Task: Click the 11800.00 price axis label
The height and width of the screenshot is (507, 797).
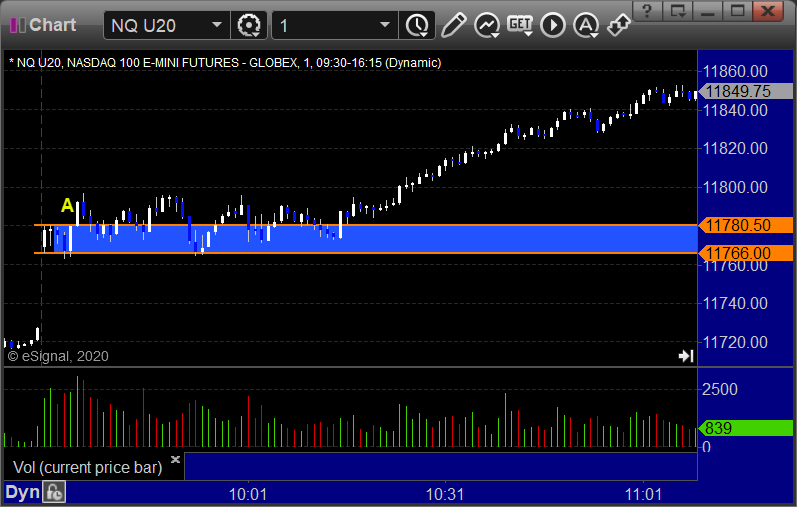Action: (734, 187)
